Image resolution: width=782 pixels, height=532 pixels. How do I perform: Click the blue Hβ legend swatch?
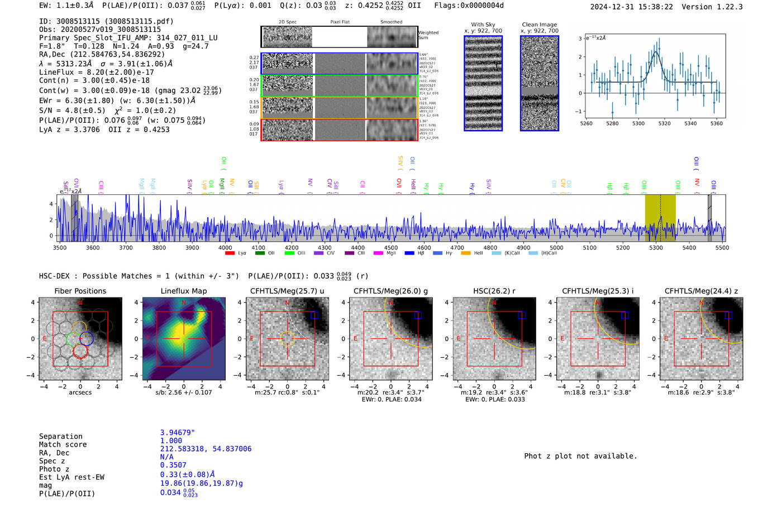click(x=409, y=253)
